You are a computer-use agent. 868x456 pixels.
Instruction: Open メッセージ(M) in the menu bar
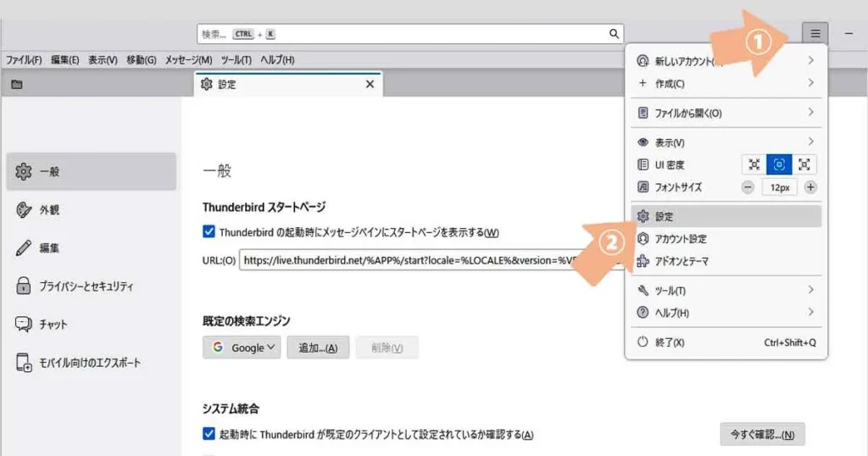(x=189, y=60)
